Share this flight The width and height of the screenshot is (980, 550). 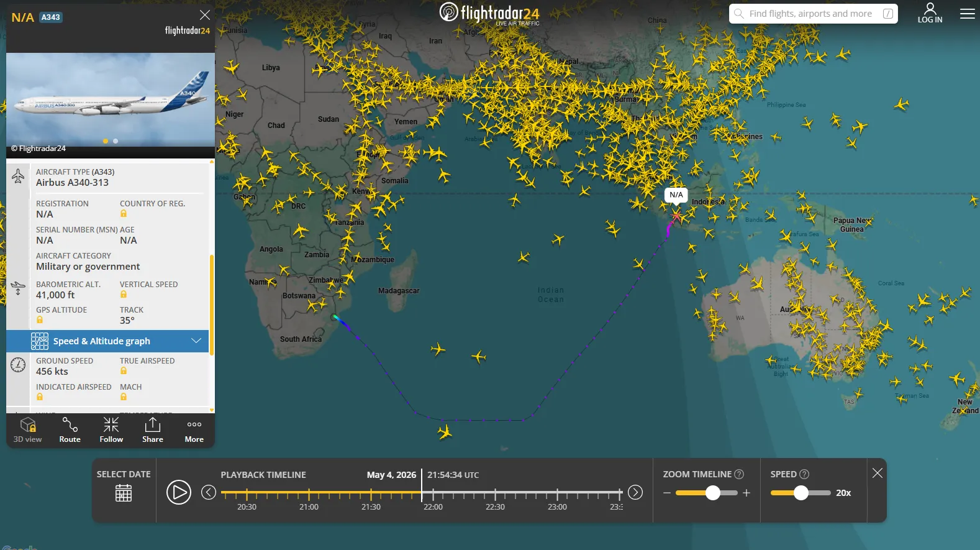tap(153, 430)
